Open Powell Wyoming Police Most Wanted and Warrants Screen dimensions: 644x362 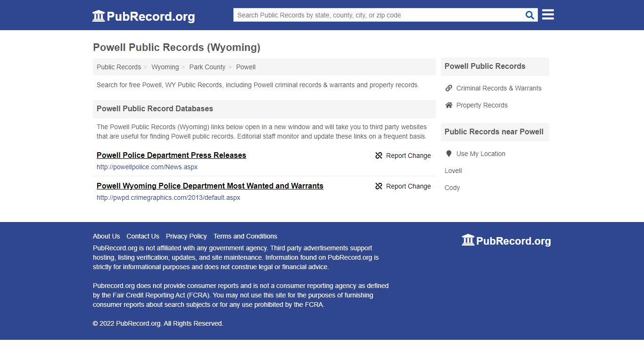pos(210,186)
